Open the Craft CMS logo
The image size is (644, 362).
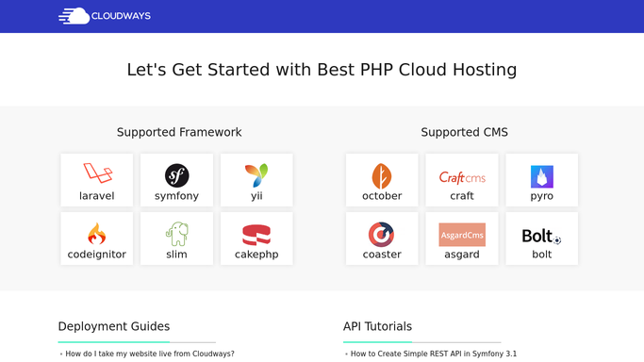tap(462, 177)
